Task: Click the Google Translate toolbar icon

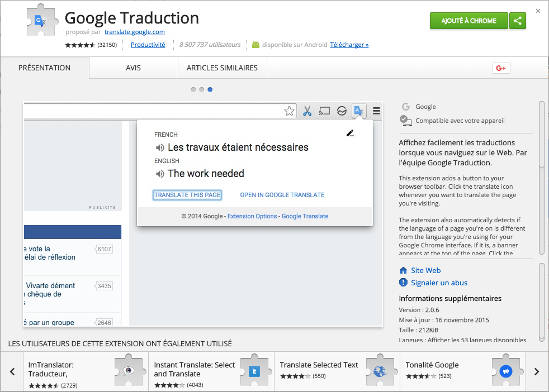Action: tap(358, 111)
